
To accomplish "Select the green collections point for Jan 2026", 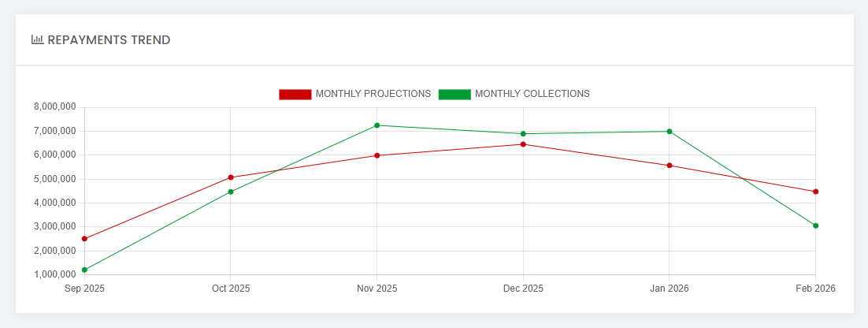I will (670, 132).
